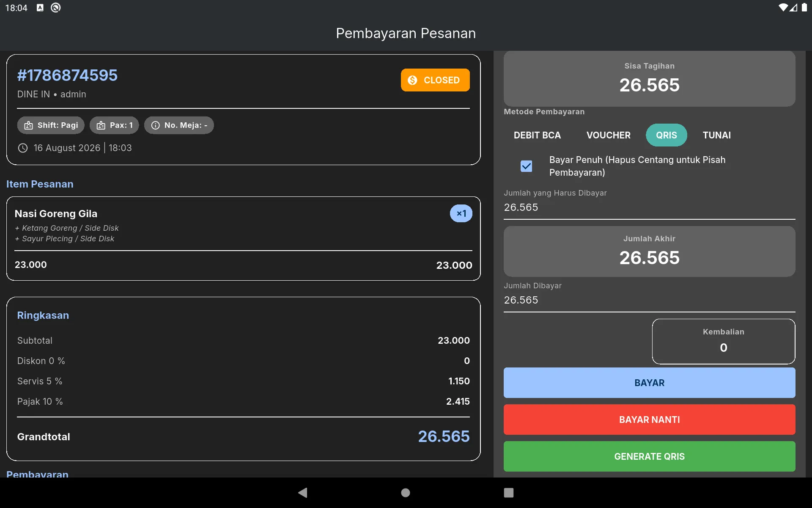Screen dimensions: 812x508
Task: Click the Nasi Goreng Gila item name
Action: [56, 214]
